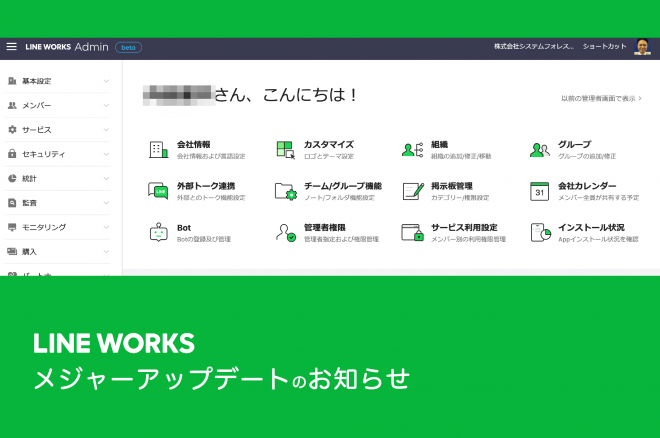Image resolution: width=660 pixels, height=438 pixels.
Task: Click the メンバー sidebar icon
Action: point(12,105)
